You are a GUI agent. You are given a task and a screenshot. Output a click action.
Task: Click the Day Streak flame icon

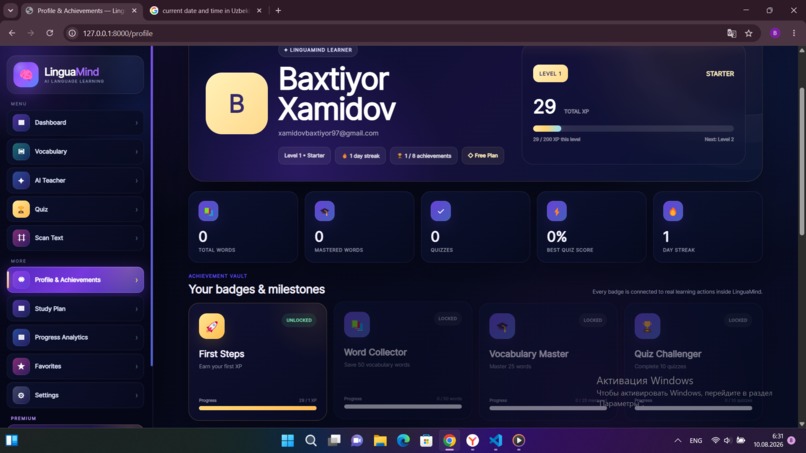click(x=673, y=211)
